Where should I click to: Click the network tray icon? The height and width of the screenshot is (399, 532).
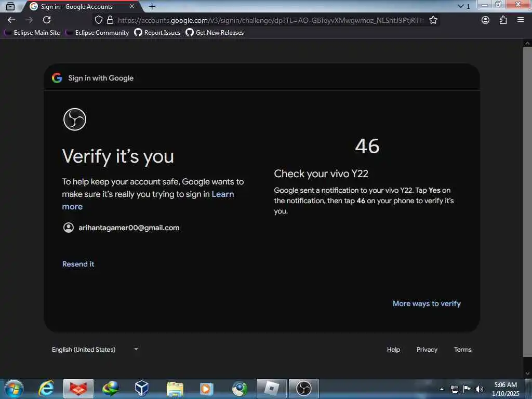click(454, 389)
